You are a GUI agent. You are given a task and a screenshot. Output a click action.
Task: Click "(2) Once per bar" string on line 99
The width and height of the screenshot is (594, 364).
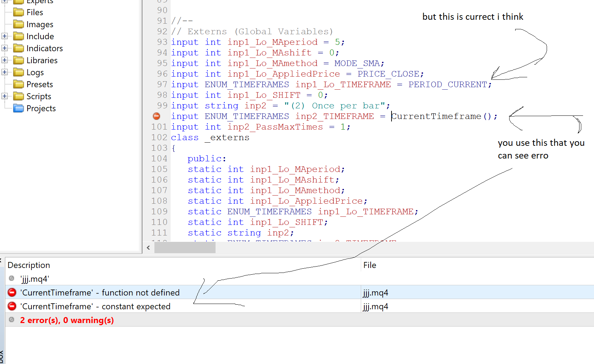335,106
